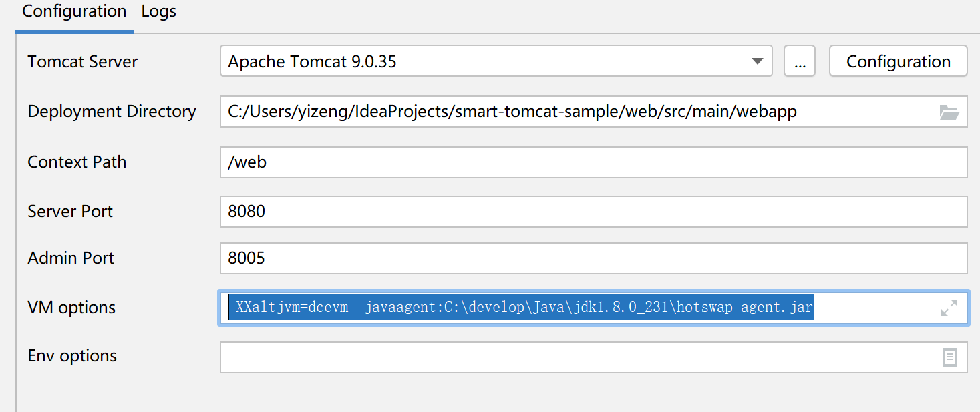Click the Context Path field showing /web
Image resolution: width=980 pixels, height=412 pixels.
(468, 162)
